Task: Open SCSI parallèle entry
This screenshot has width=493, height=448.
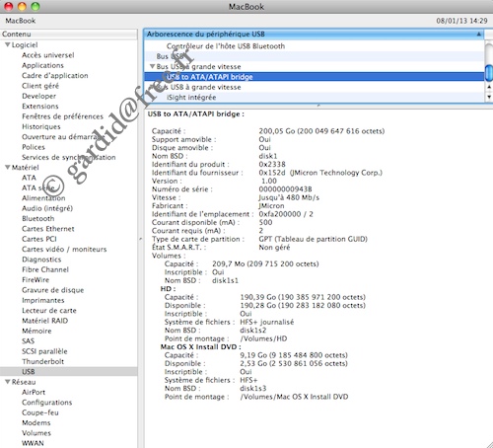Action: [x=44, y=350]
